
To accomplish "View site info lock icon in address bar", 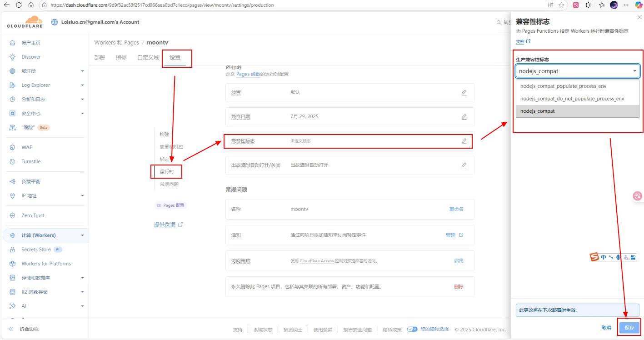I will (44, 5).
